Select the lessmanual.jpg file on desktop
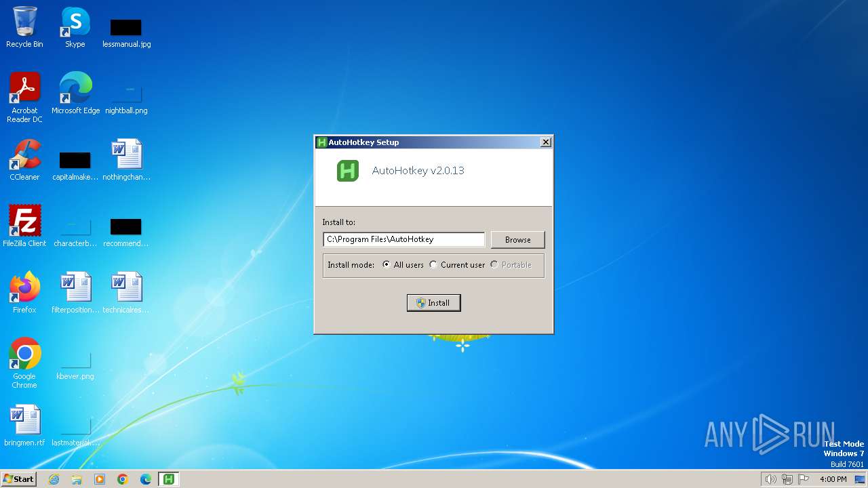Viewport: 868px width, 488px height. [x=126, y=33]
